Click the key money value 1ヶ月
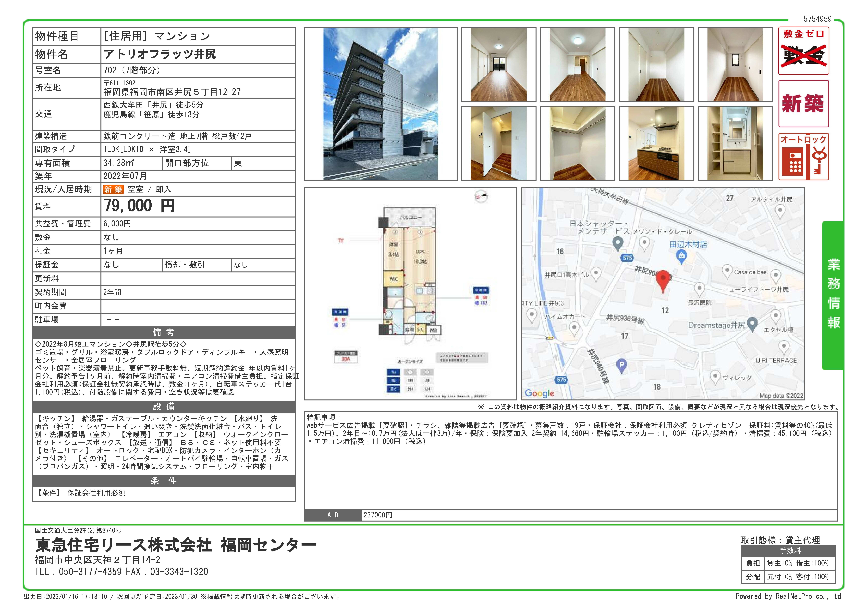This screenshot has width=868, height=614. point(113,251)
